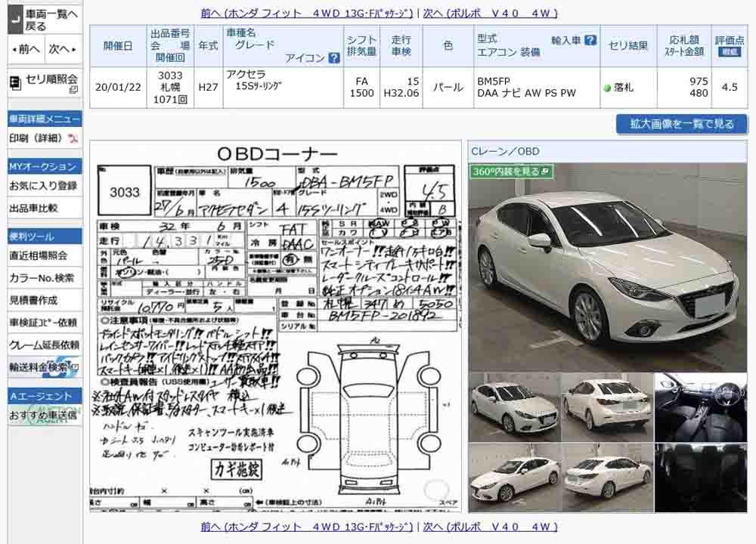This screenshot has width=756, height=544.
Task: Click the small blue badge under 評価点
Action: (x=730, y=51)
